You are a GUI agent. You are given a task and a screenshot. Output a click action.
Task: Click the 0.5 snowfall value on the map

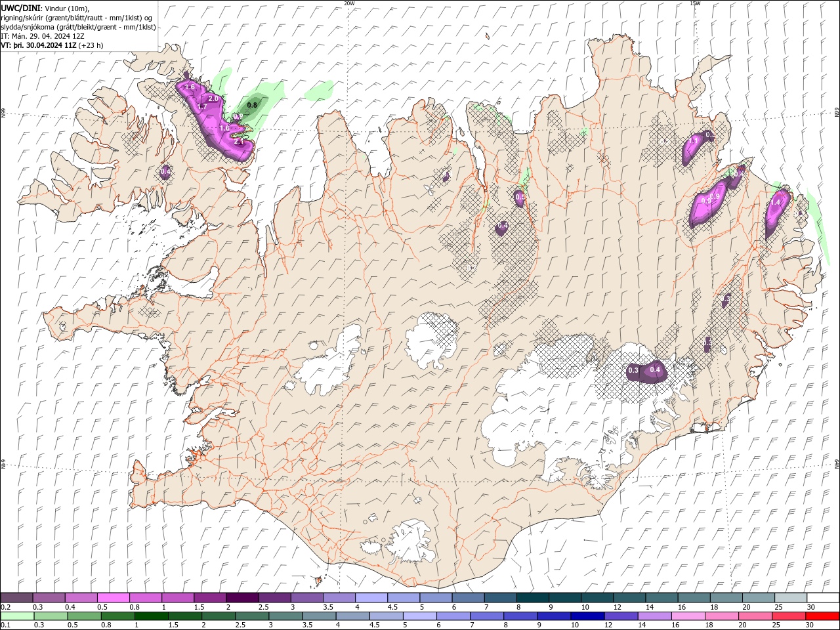pyautogui.click(x=520, y=197)
